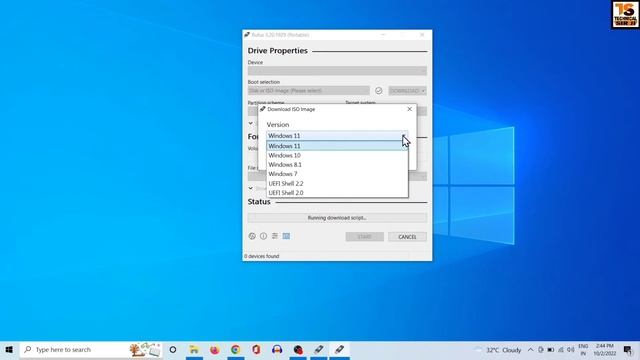640x360 pixels.
Task: Pick Windows 8.1 from the version list
Action: click(337, 164)
